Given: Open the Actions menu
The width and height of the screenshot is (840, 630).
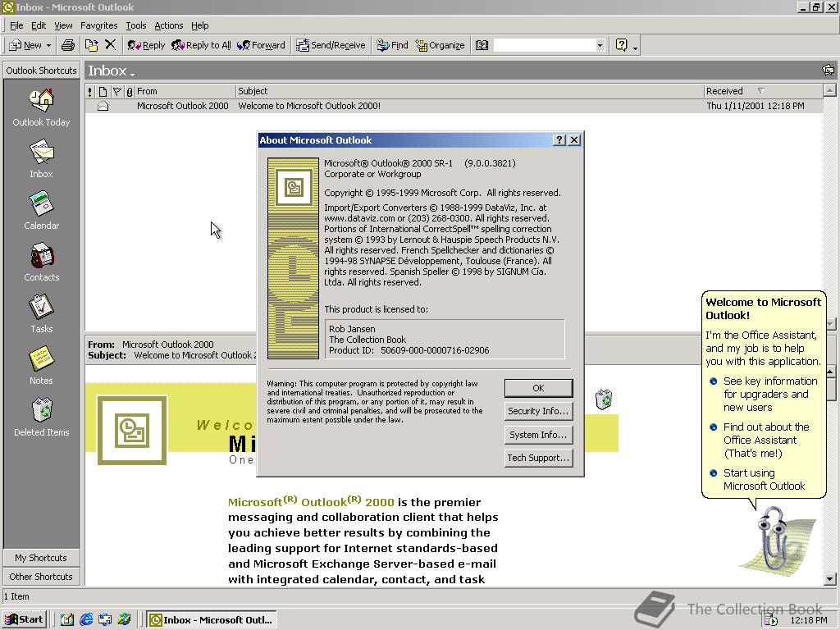Looking at the screenshot, I should point(169,25).
